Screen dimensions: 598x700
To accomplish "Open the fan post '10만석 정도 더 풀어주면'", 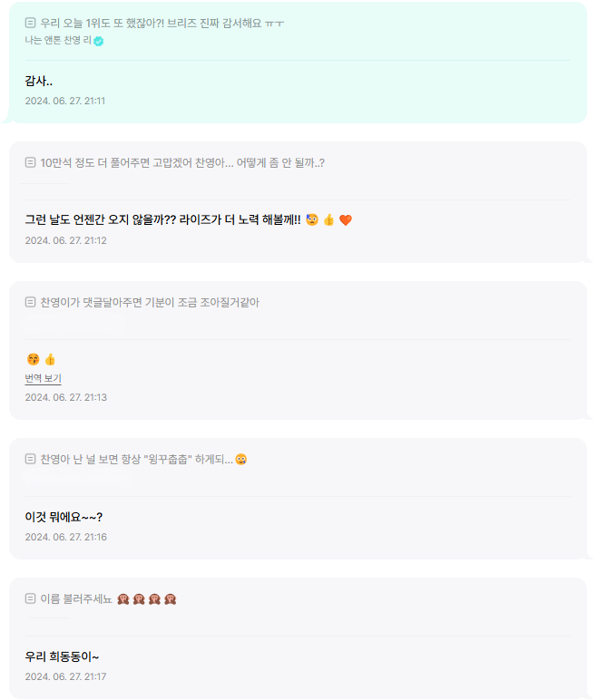I will coord(182,163).
